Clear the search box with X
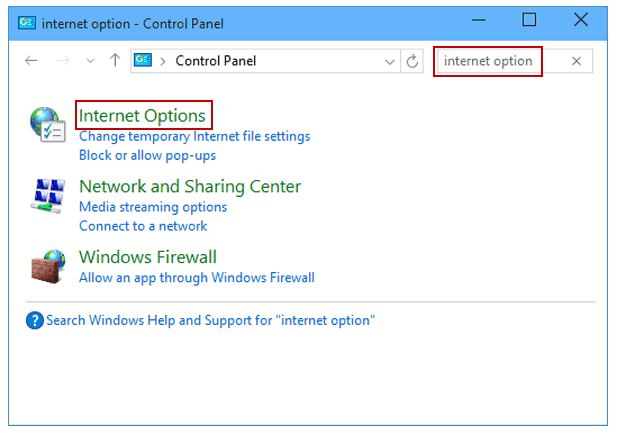The image size is (621, 435). click(x=576, y=61)
